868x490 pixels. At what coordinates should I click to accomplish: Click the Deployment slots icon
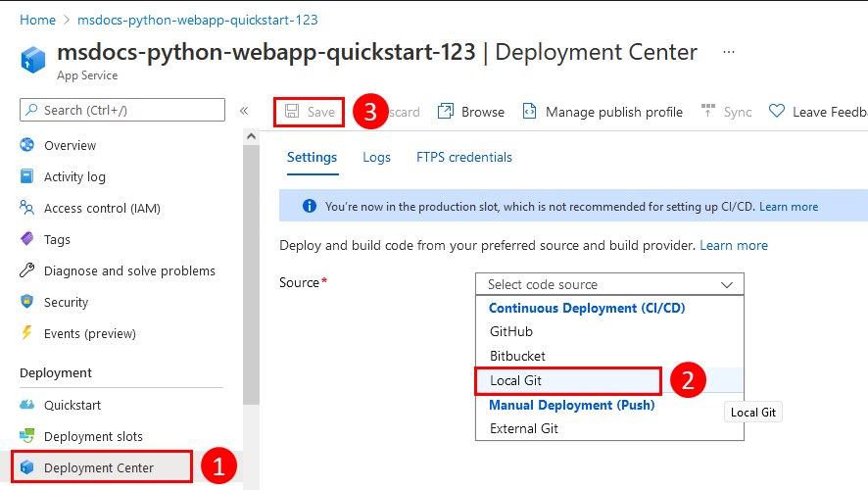pyautogui.click(x=27, y=436)
